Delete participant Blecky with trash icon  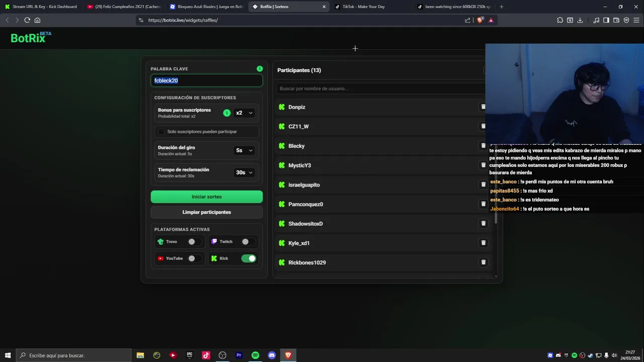[x=483, y=146]
